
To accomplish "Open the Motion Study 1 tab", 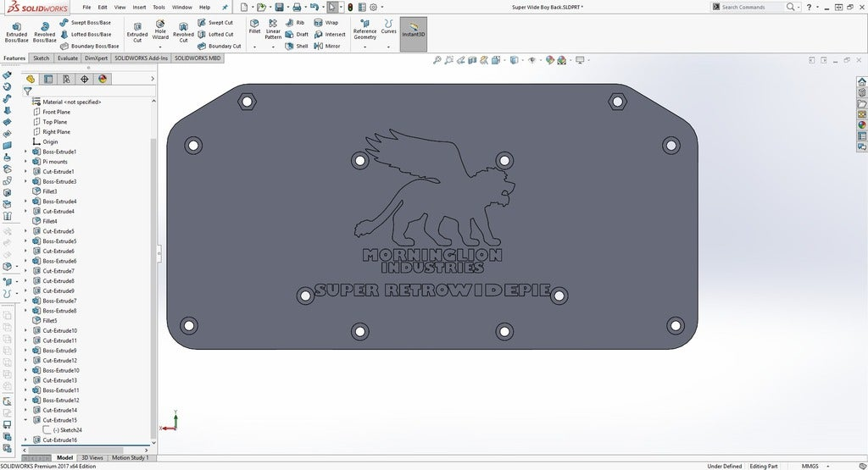I will [x=130, y=458].
